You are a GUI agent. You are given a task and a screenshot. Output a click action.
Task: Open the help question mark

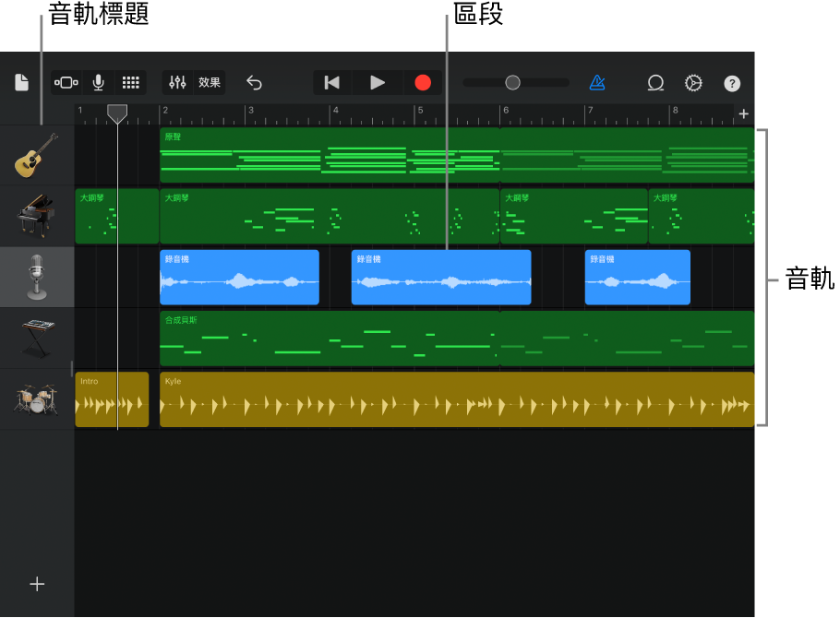point(732,83)
